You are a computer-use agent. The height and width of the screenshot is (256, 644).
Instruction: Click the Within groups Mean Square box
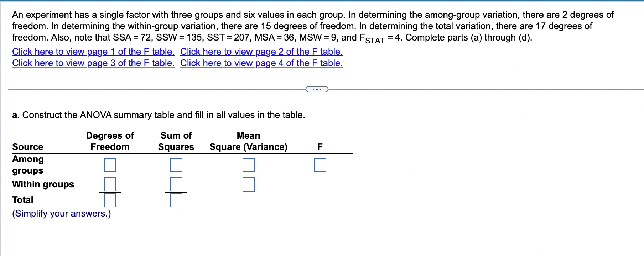point(249,185)
